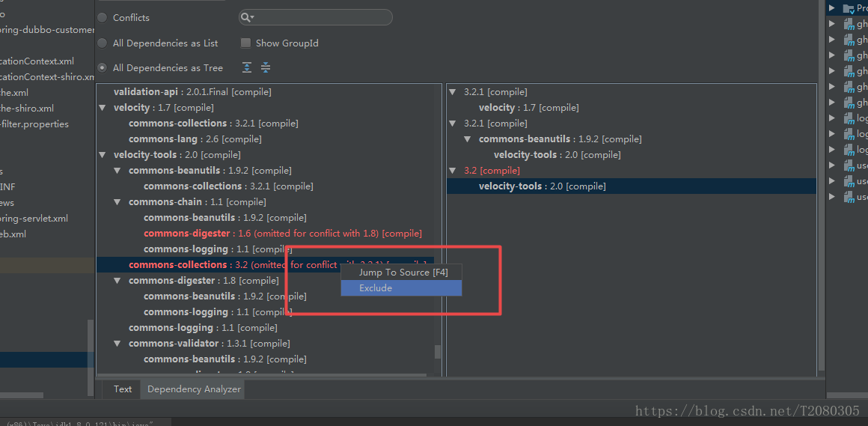This screenshot has height=426, width=868.
Task: Collapse 3.2.1 node containing velocity 1.7
Action: (452, 92)
